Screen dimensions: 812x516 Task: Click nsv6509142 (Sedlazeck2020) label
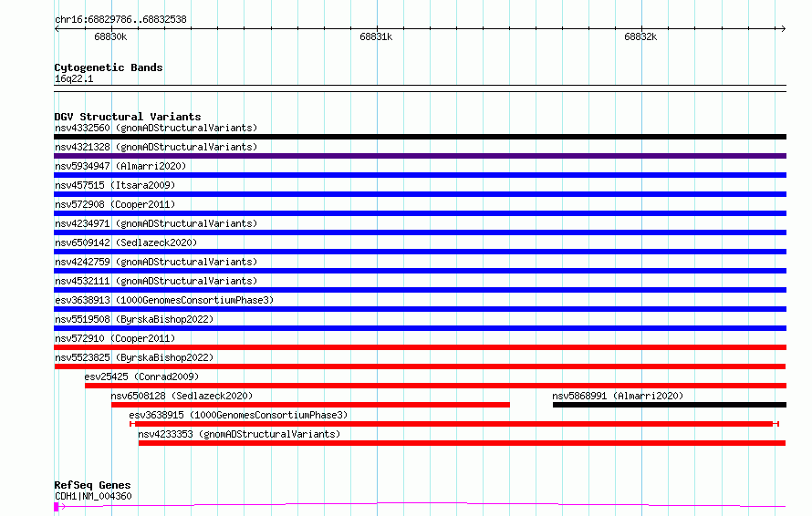(126, 243)
